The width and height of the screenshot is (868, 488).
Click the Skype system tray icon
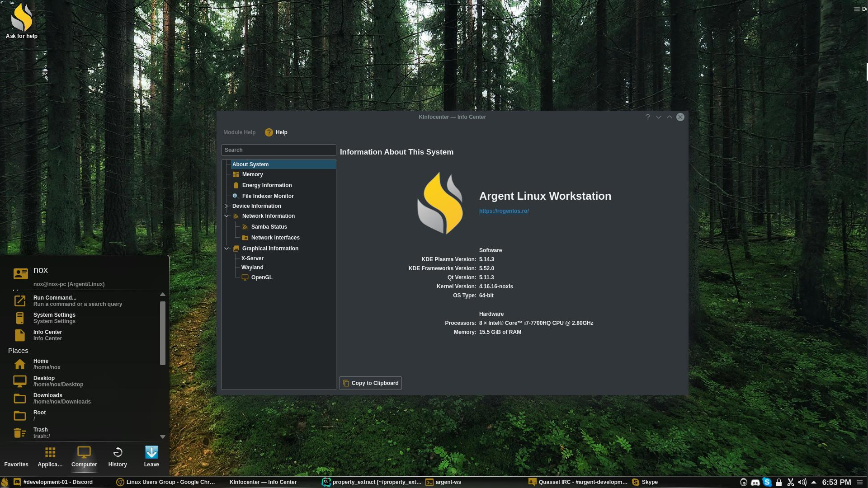tap(767, 482)
